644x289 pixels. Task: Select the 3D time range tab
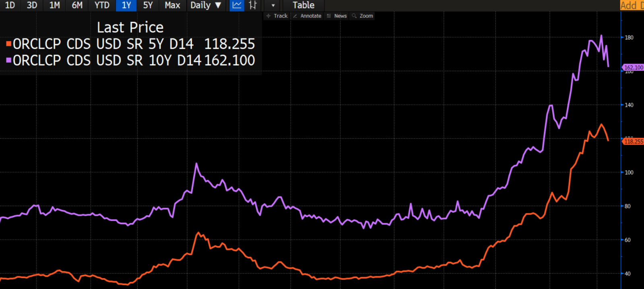point(32,5)
